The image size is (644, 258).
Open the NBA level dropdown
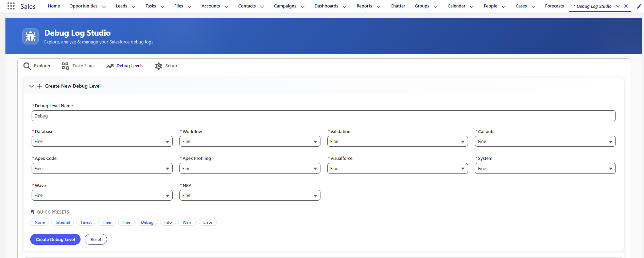click(x=250, y=195)
